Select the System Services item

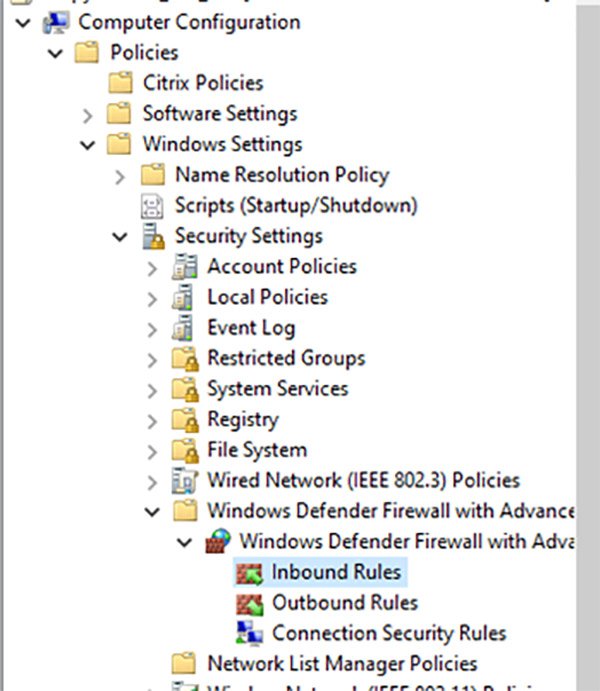click(x=277, y=389)
